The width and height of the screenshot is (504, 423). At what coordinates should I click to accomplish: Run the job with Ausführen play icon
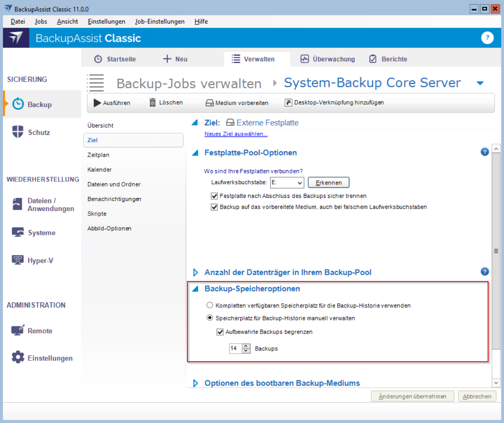97,102
